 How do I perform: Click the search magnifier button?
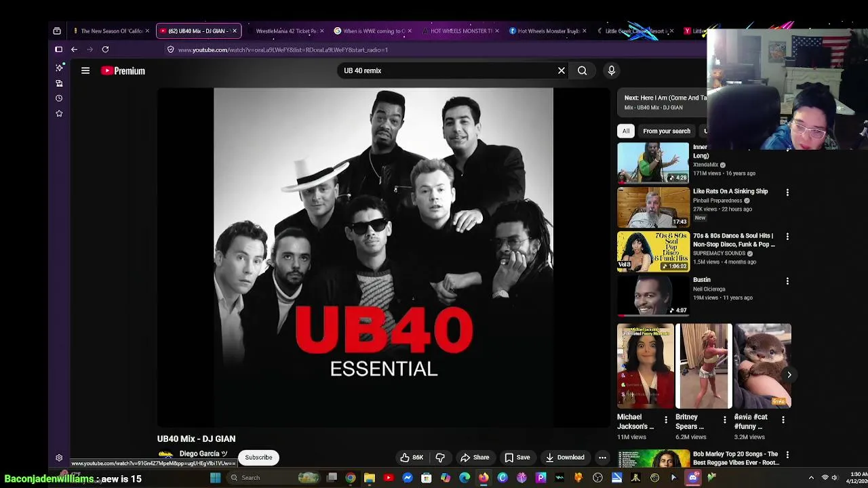pyautogui.click(x=583, y=70)
